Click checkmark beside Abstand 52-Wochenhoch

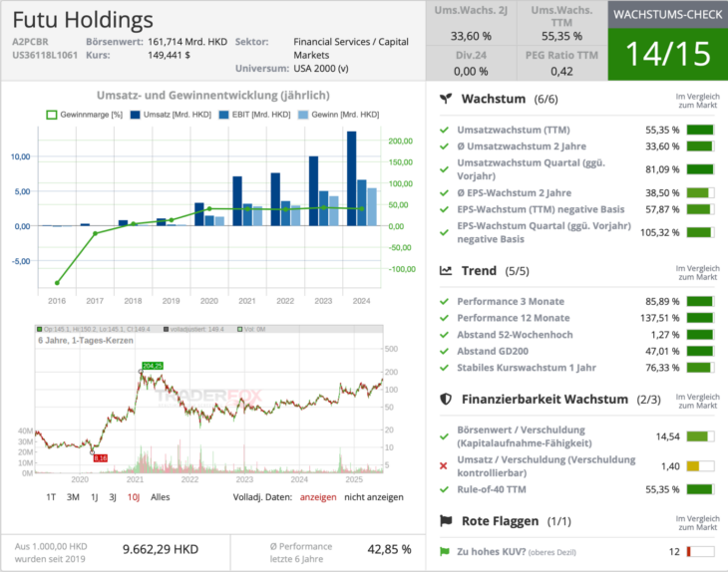445,335
